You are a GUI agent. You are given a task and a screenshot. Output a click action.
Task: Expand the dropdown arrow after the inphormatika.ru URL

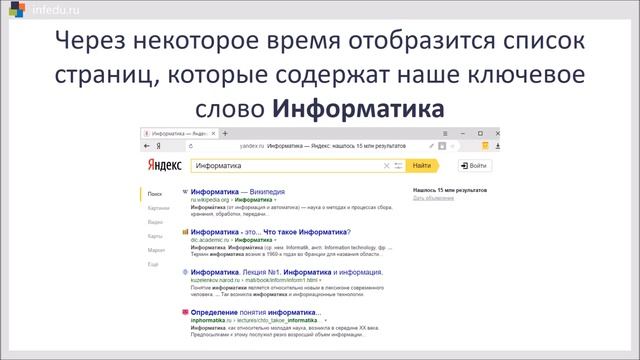325,320
